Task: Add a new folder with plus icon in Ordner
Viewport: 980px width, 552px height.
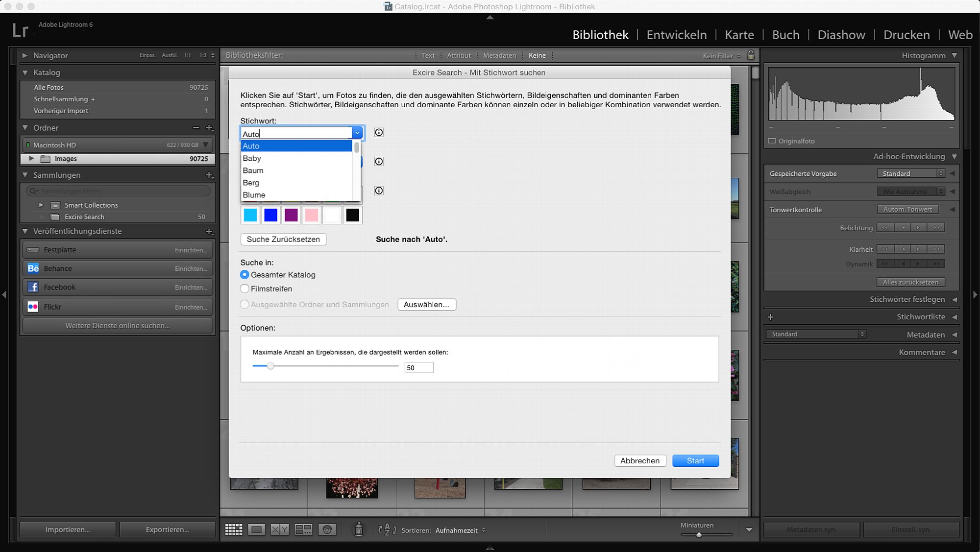Action: (209, 128)
